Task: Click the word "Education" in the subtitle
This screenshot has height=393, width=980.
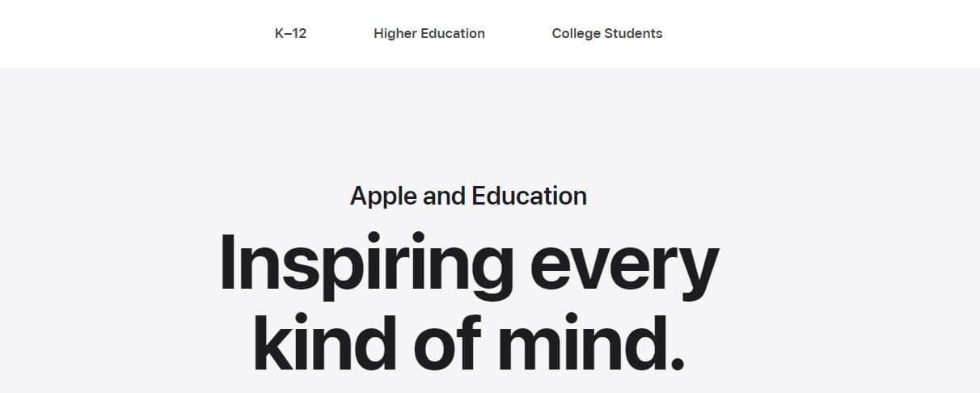Action: coord(529,196)
